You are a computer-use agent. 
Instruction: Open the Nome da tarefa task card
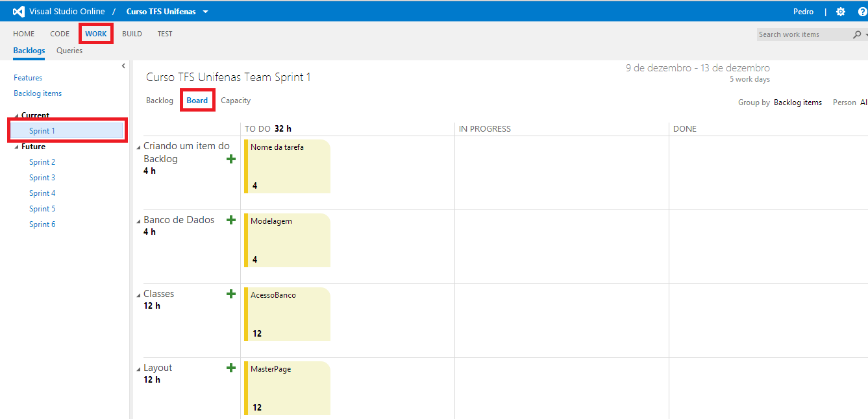(287, 166)
